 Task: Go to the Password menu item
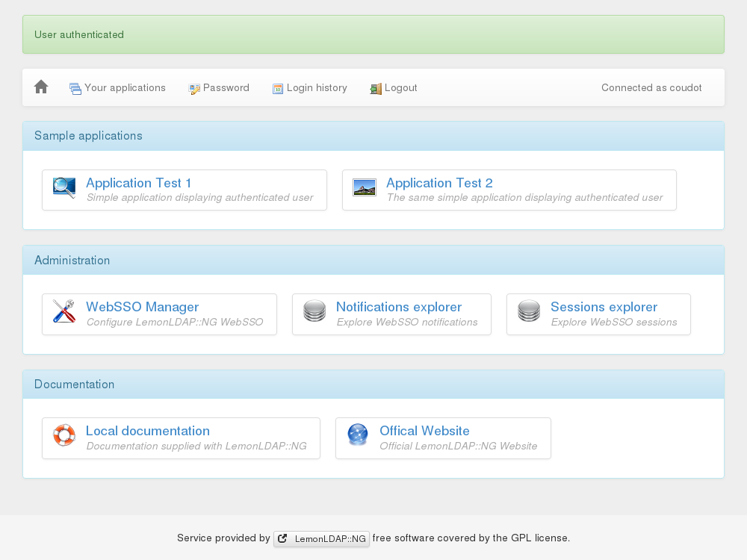[x=219, y=87]
